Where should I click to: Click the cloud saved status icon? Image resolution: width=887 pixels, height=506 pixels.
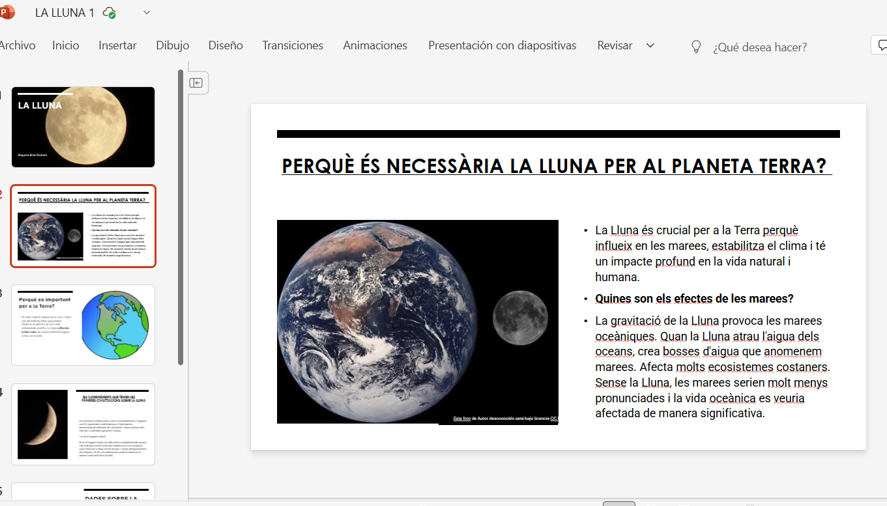point(109,13)
